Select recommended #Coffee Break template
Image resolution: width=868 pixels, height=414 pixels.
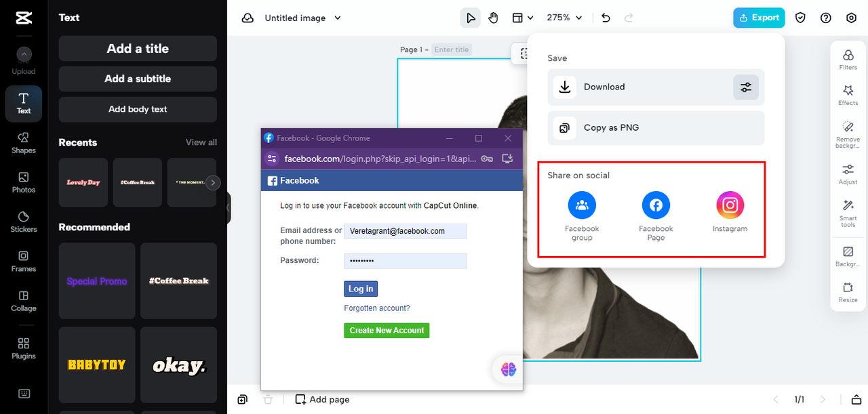coord(179,281)
